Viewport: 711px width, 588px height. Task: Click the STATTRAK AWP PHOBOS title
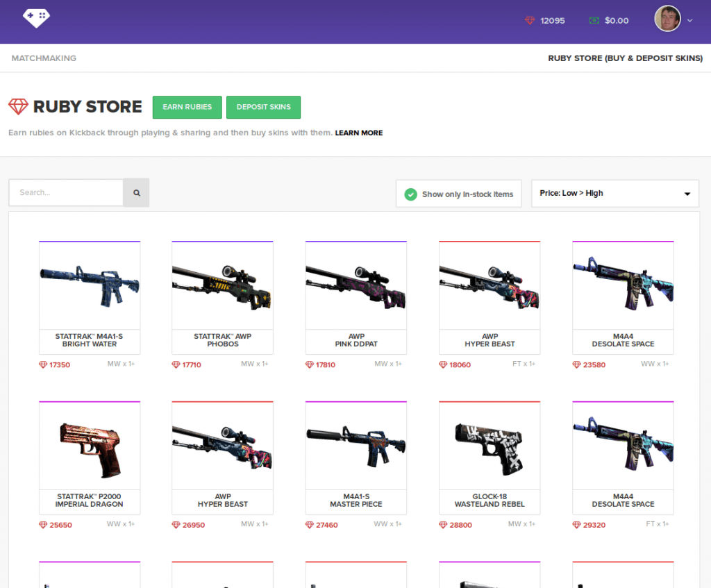tap(223, 340)
